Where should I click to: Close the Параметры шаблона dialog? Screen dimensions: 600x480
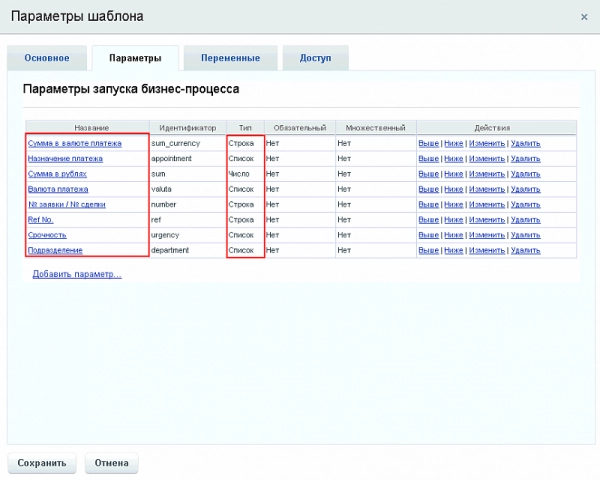tap(584, 17)
